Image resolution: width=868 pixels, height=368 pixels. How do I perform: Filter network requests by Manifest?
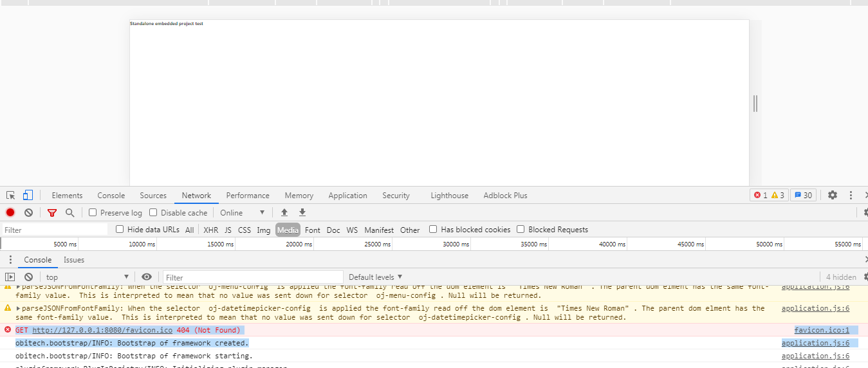pos(379,230)
